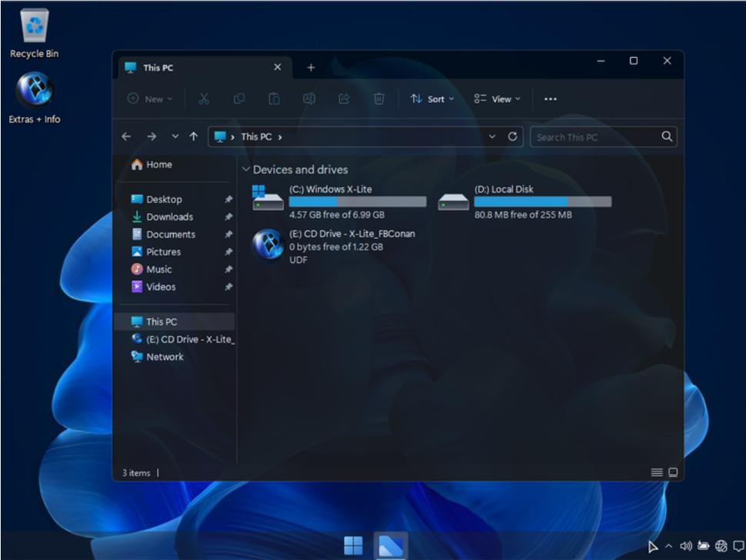The image size is (746, 560).
Task: Open the Sort dropdown
Action: pos(432,99)
